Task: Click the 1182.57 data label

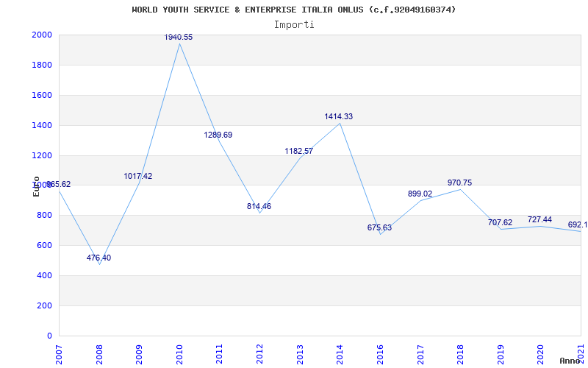Action: point(299,151)
